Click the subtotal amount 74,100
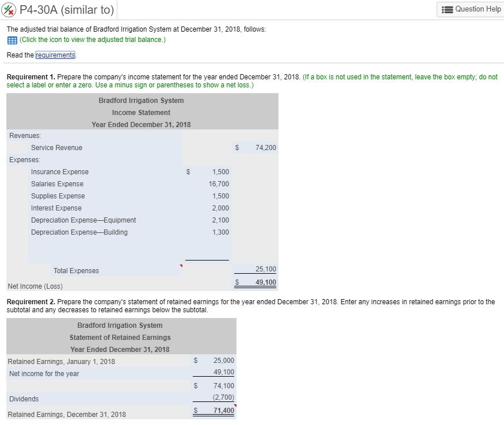This screenshot has height=425, width=504. pos(224,385)
